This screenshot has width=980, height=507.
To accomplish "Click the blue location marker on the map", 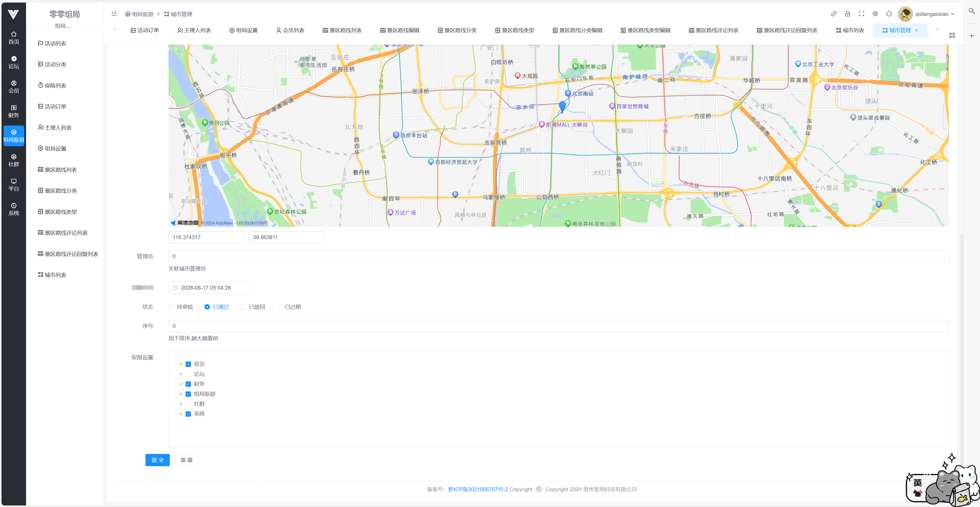I will pos(562,105).
